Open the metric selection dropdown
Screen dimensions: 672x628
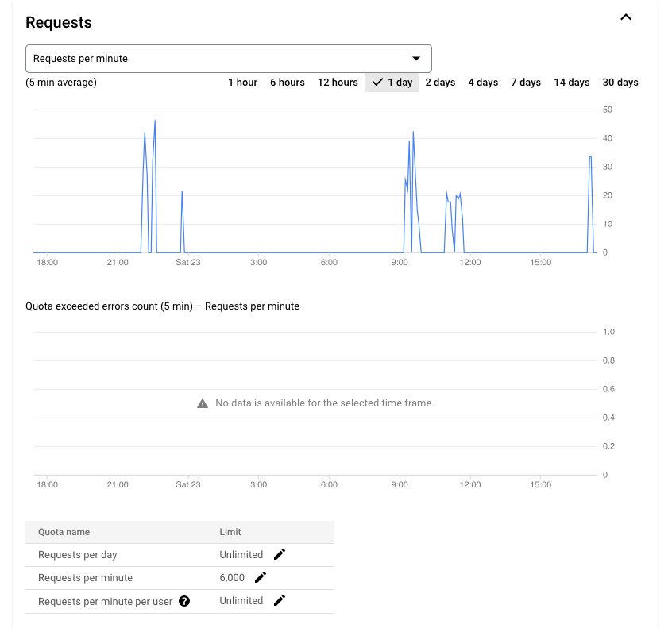click(228, 58)
